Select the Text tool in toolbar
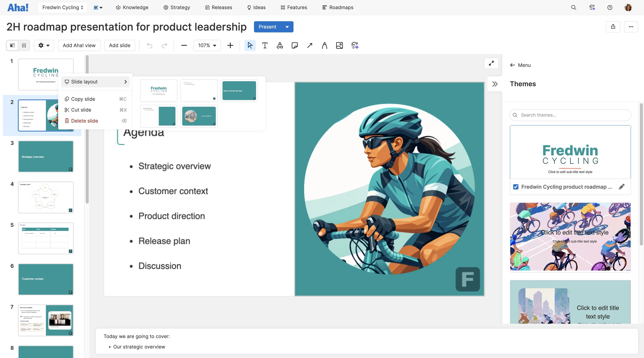 tap(265, 45)
